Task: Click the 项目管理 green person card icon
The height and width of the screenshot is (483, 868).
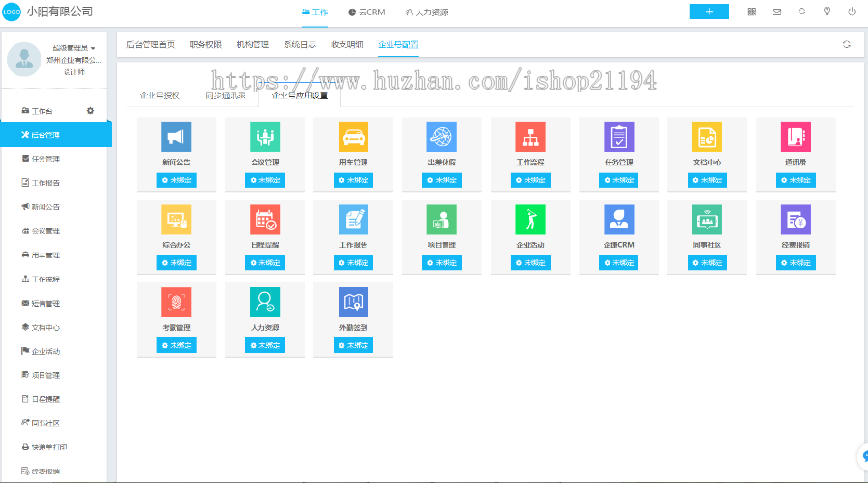Action: (x=442, y=220)
